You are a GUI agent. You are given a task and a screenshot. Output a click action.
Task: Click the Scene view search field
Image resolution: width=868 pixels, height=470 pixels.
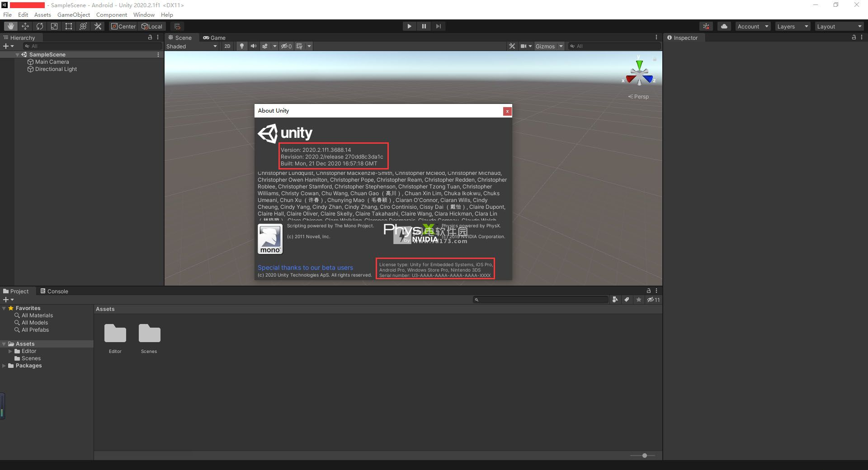pos(614,46)
